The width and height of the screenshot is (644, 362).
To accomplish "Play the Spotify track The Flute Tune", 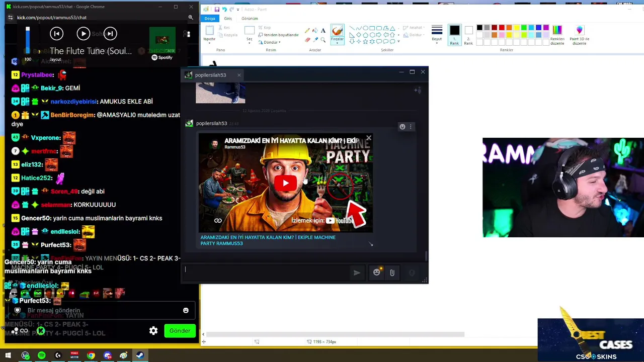I will tap(83, 34).
